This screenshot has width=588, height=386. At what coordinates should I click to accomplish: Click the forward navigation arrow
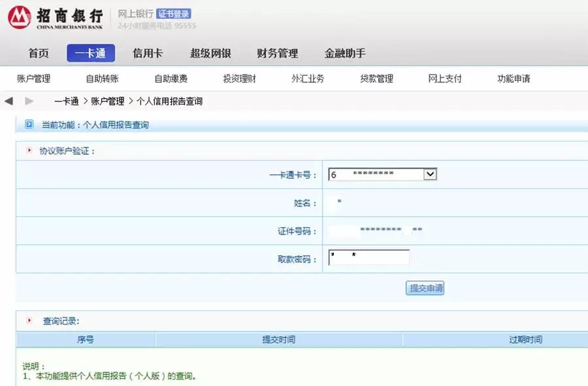pyautogui.click(x=28, y=101)
